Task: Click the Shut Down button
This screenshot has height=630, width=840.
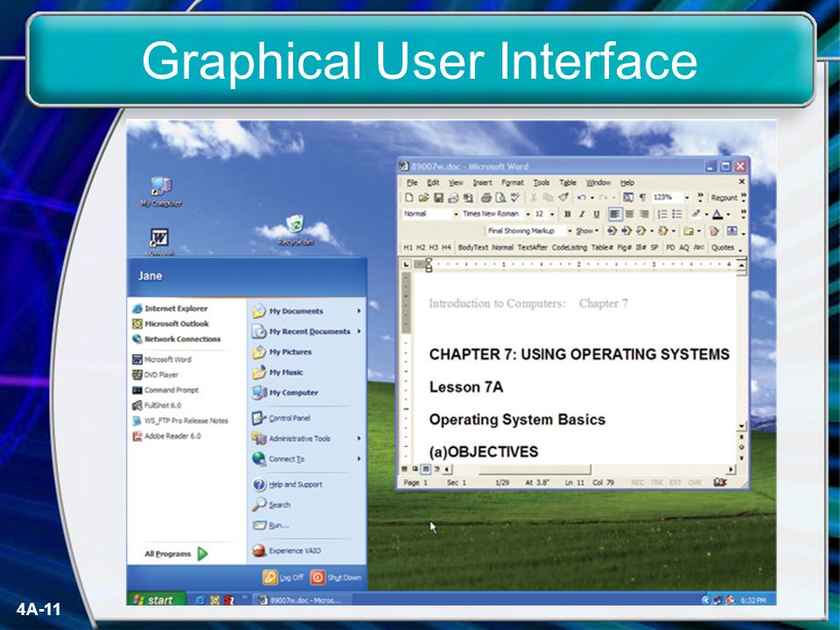Action: point(336,577)
